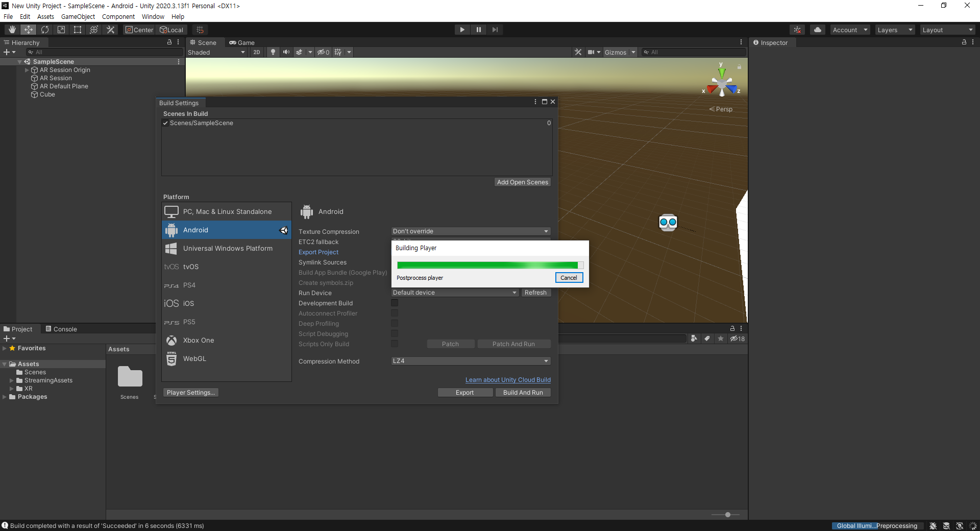Image resolution: width=980 pixels, height=531 pixels.
Task: Select the Rect tool
Action: tap(78, 30)
